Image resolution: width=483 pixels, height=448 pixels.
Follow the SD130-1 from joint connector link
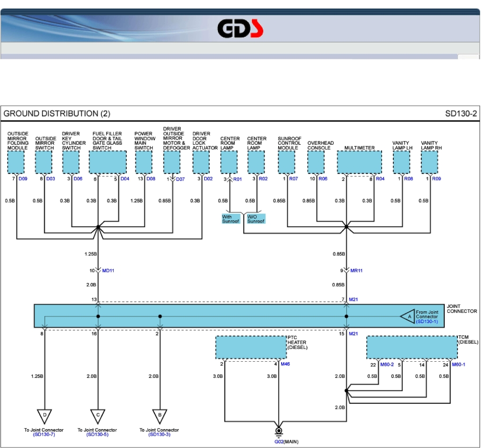click(x=426, y=322)
